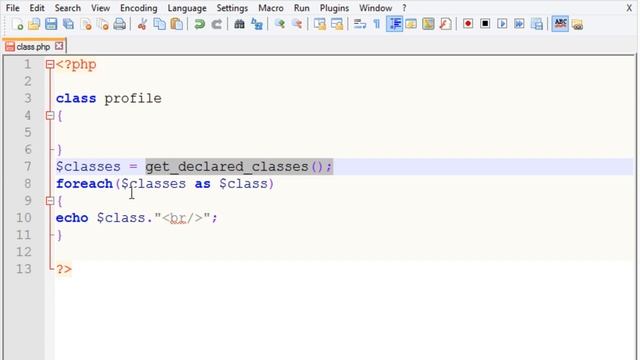The width and height of the screenshot is (640, 360).
Task: Open the Window menu
Action: 376,8
